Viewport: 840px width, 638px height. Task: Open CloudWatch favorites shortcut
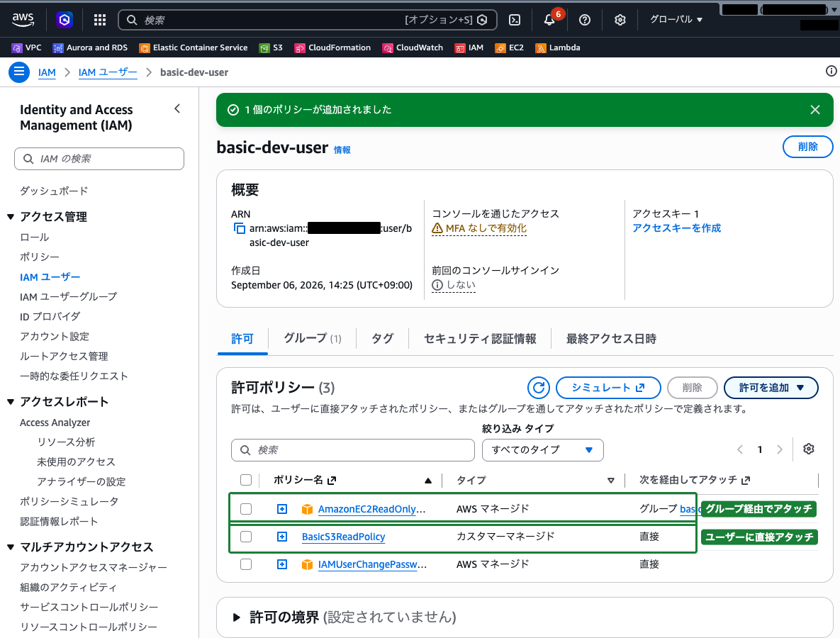tap(413, 47)
